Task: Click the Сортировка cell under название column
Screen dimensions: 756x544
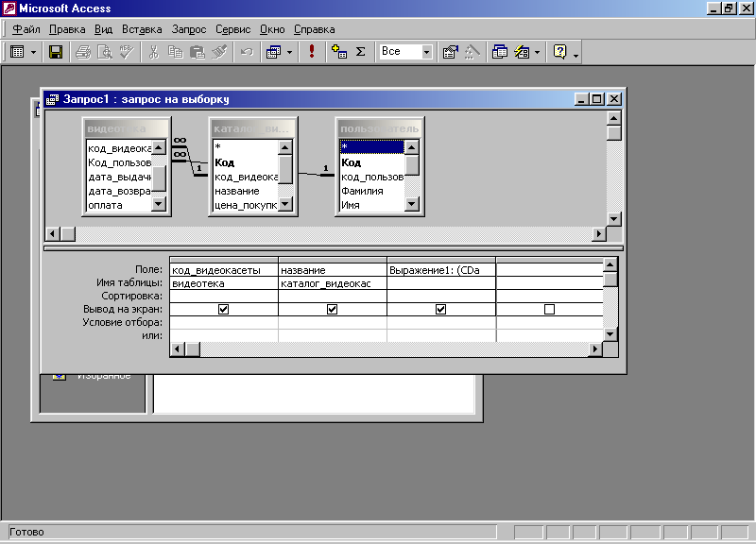Action: point(333,297)
